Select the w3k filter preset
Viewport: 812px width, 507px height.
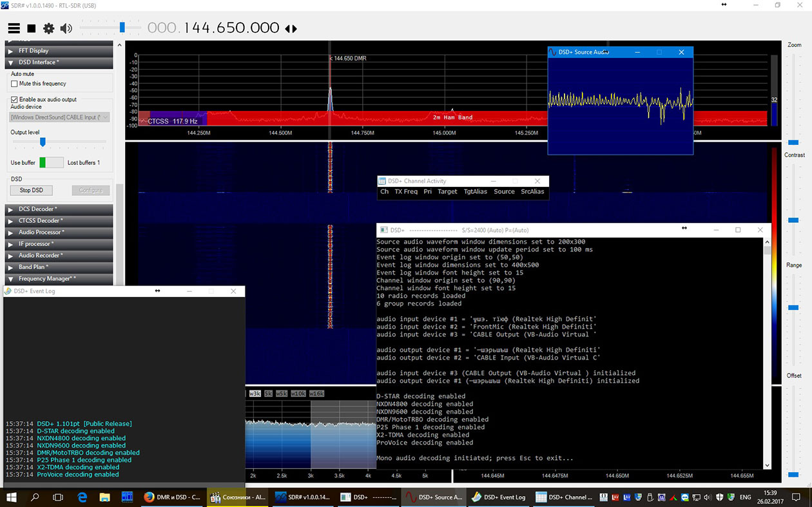point(255,394)
